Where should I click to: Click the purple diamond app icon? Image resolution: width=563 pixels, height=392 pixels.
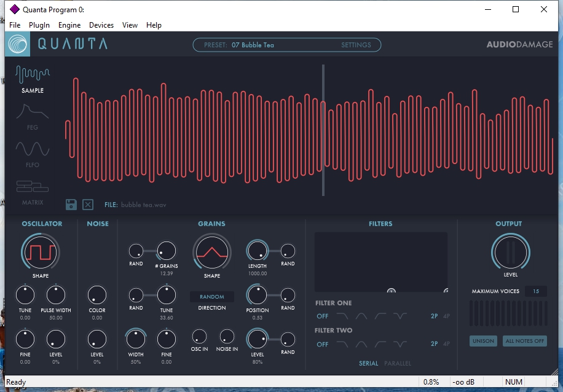[14, 9]
